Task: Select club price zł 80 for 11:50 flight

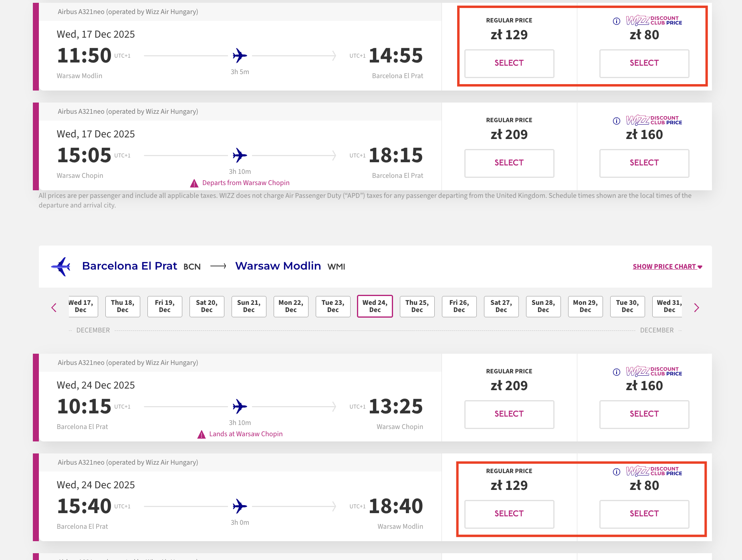Action: (644, 63)
